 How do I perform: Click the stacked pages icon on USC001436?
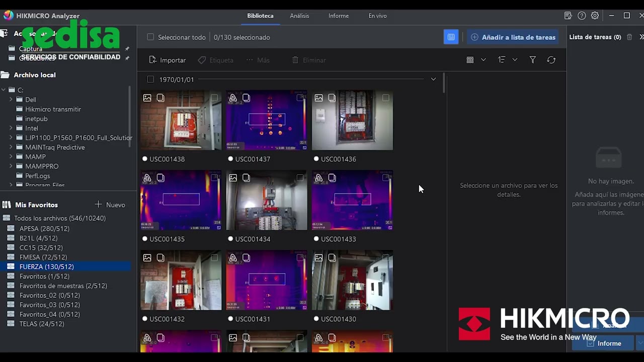point(332,98)
